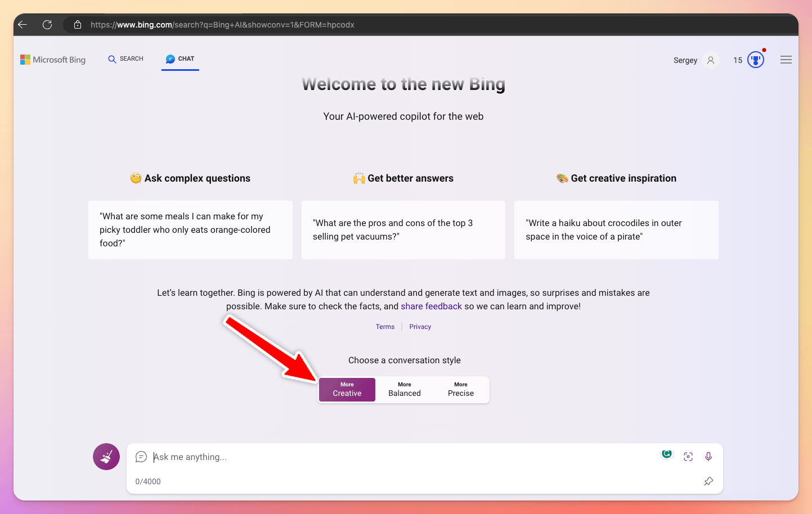This screenshot has height=514, width=812.
Task: Click the Get creative inspiration heading
Action: (x=616, y=178)
